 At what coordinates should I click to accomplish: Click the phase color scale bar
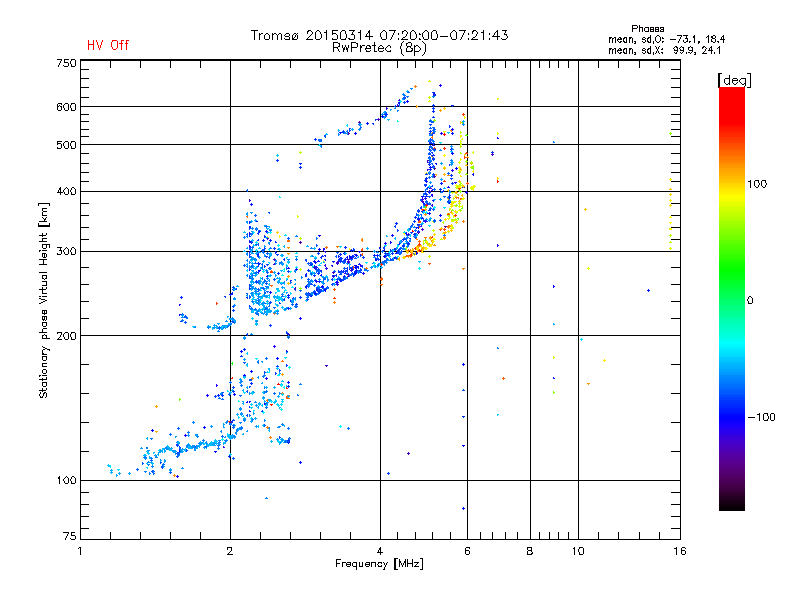click(732, 299)
